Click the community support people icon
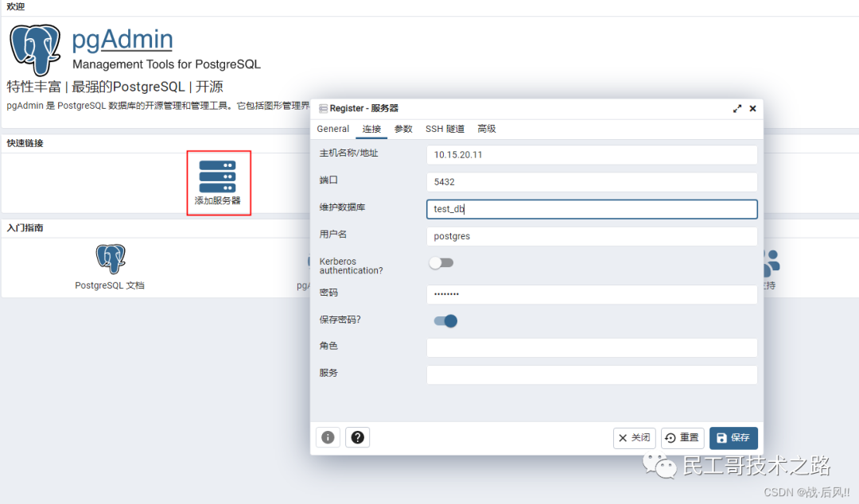The image size is (859, 504). tap(771, 263)
